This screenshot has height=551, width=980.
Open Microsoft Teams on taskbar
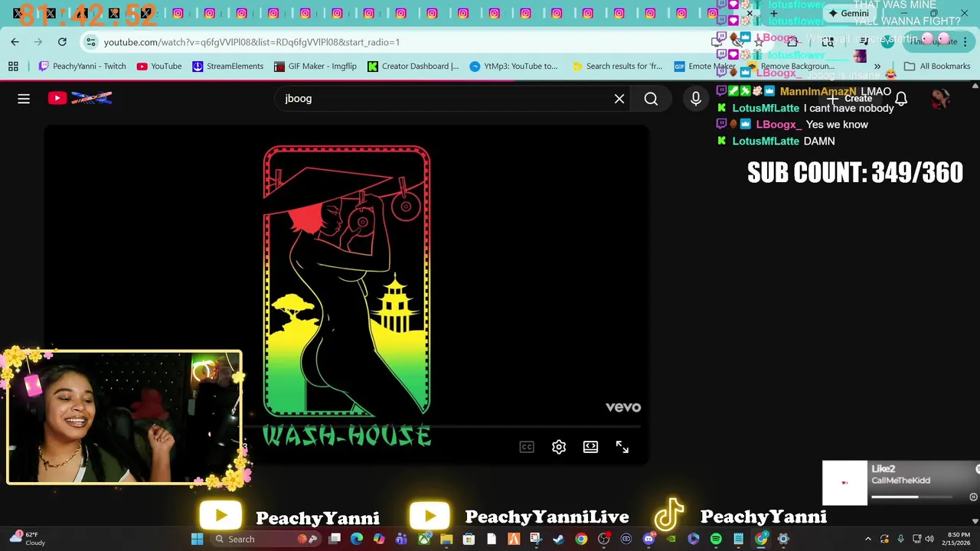[401, 540]
